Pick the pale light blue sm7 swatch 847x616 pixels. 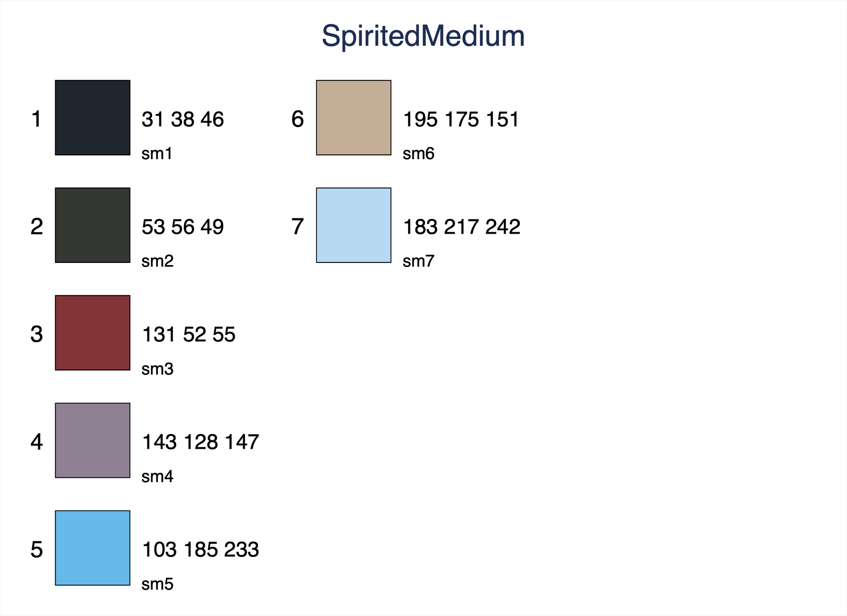point(354,225)
